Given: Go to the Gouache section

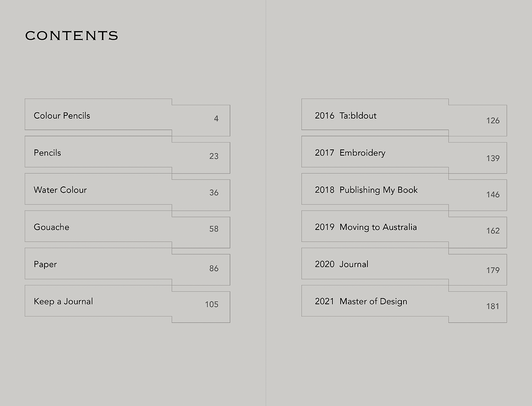Looking at the screenshot, I should 98,226.
